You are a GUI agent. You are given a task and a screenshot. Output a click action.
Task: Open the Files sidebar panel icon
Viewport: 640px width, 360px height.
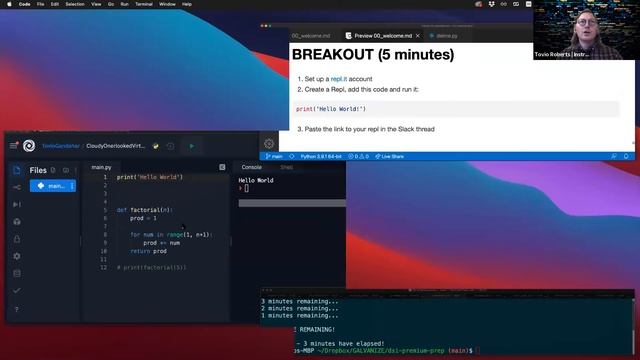coord(17,170)
